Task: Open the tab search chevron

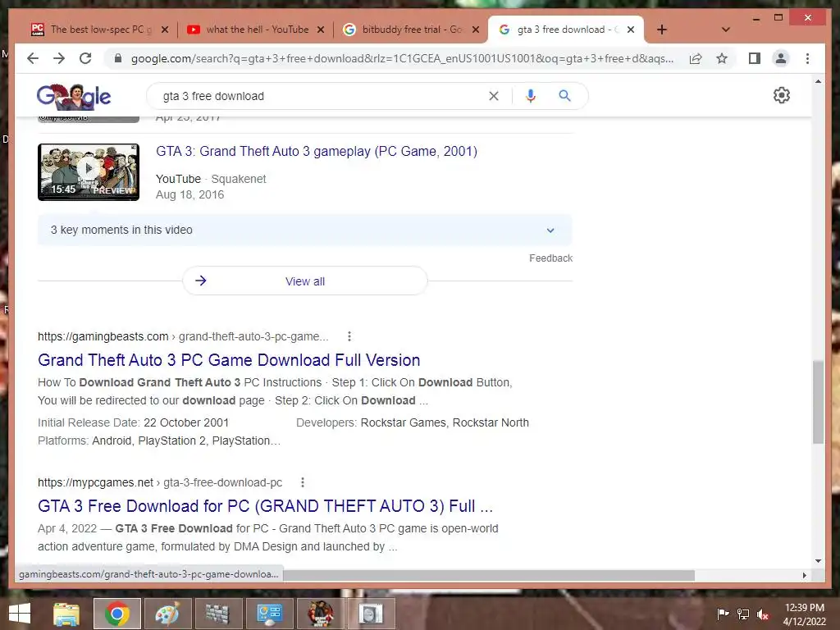Action: point(725,30)
